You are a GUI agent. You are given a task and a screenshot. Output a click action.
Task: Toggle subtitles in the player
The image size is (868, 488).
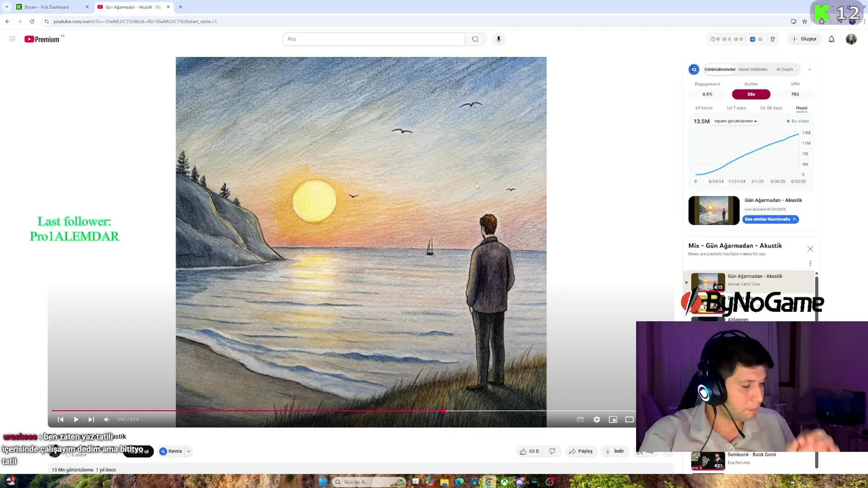pyautogui.click(x=580, y=420)
